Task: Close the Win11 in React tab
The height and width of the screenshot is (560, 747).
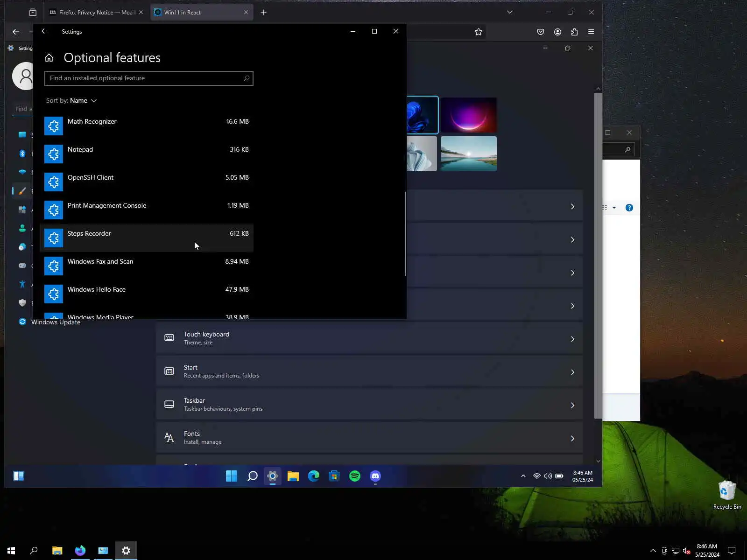Action: [246, 13]
